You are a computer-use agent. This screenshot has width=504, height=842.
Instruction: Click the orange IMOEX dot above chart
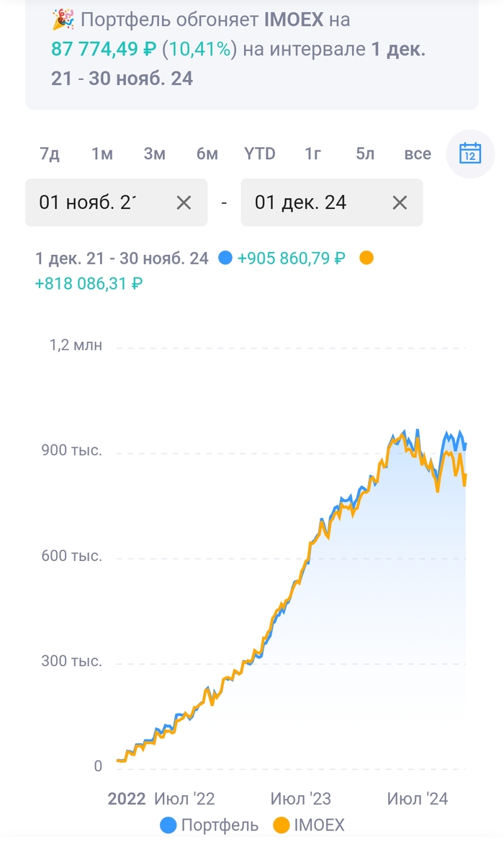click(x=366, y=258)
